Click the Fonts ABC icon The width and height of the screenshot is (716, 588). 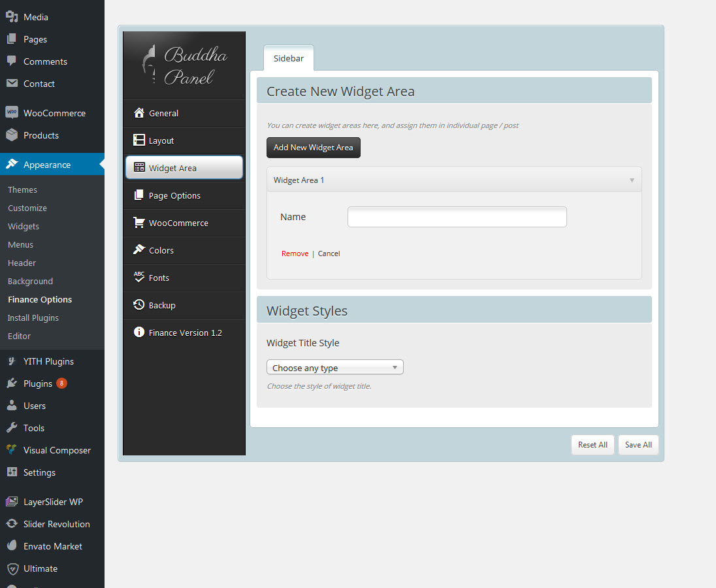pyautogui.click(x=138, y=278)
